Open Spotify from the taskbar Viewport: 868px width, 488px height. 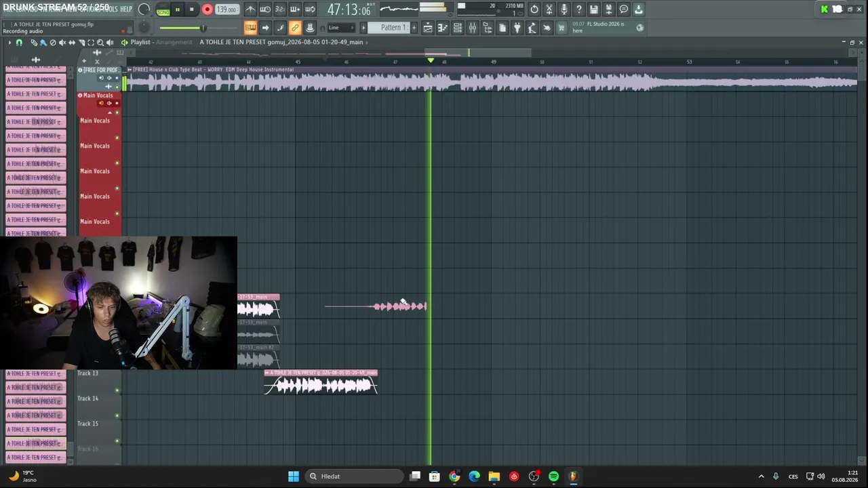(x=553, y=476)
